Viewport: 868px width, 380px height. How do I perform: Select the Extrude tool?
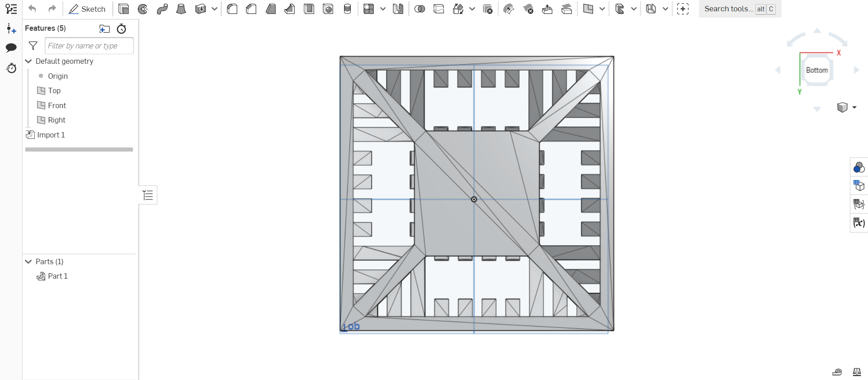(x=123, y=9)
